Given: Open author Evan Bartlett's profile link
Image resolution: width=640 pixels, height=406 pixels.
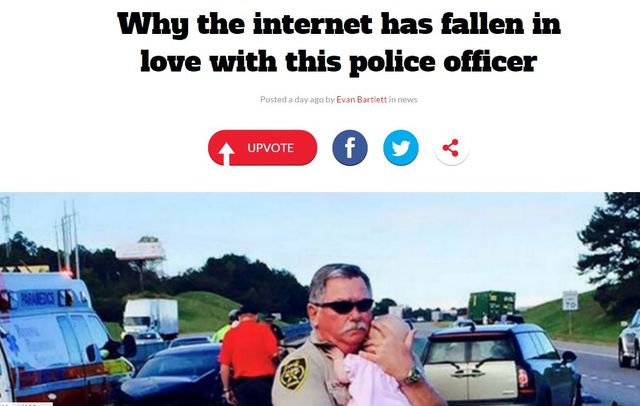Looking at the screenshot, I should [x=361, y=99].
